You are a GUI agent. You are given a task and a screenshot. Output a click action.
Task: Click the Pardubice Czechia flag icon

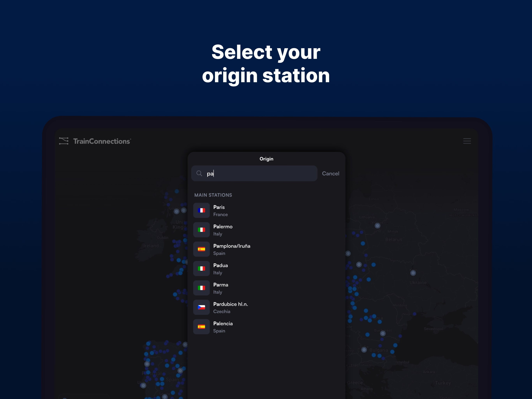[201, 307]
